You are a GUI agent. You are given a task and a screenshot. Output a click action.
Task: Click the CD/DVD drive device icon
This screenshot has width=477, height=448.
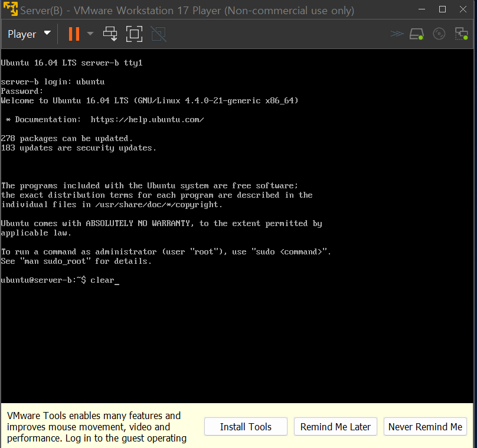pyautogui.click(x=439, y=34)
